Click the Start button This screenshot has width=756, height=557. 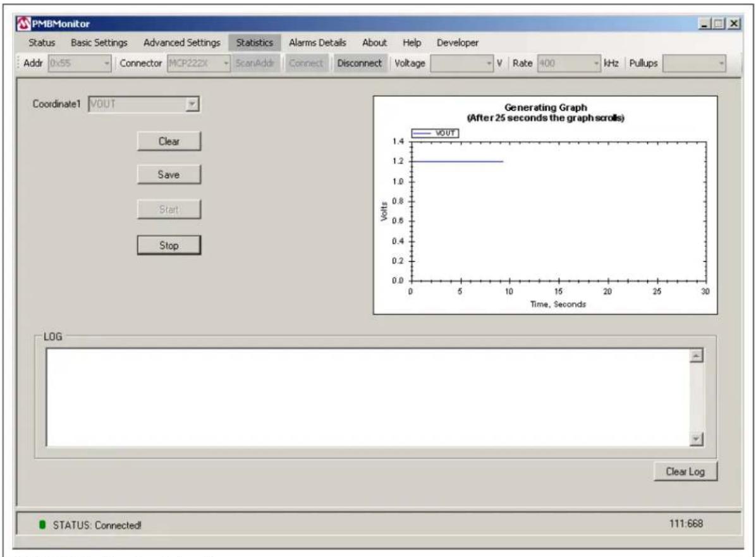tap(169, 209)
